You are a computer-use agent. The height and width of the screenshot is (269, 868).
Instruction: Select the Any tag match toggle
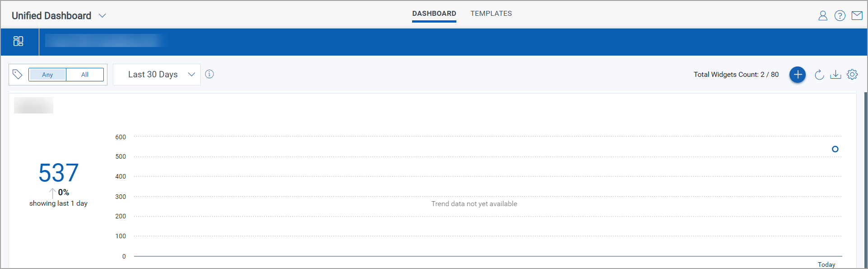pos(47,75)
